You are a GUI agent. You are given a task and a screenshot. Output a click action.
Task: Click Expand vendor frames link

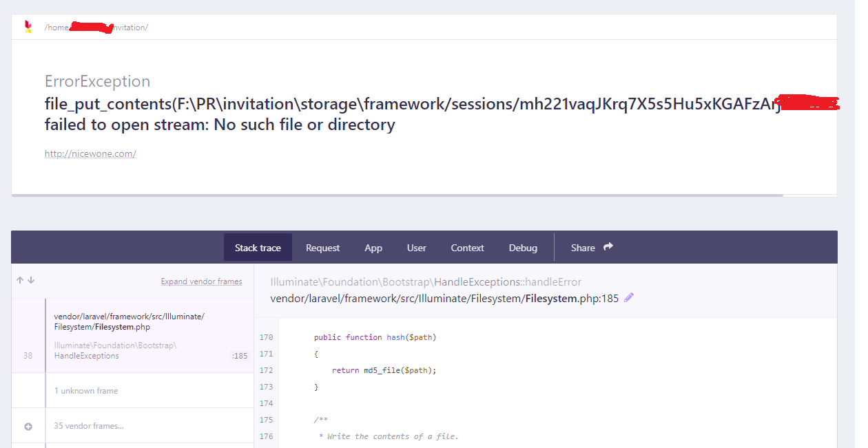[201, 281]
